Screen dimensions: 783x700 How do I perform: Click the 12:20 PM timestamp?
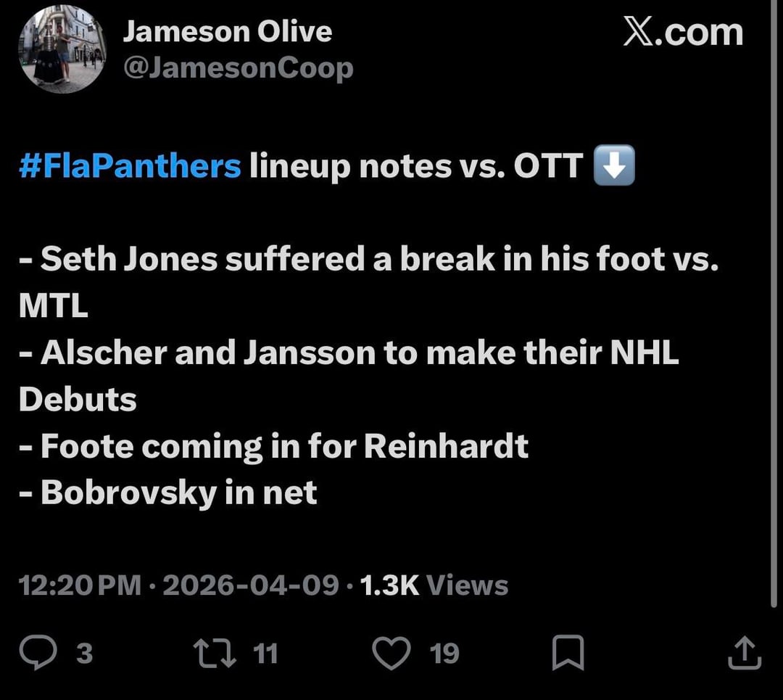point(80,585)
